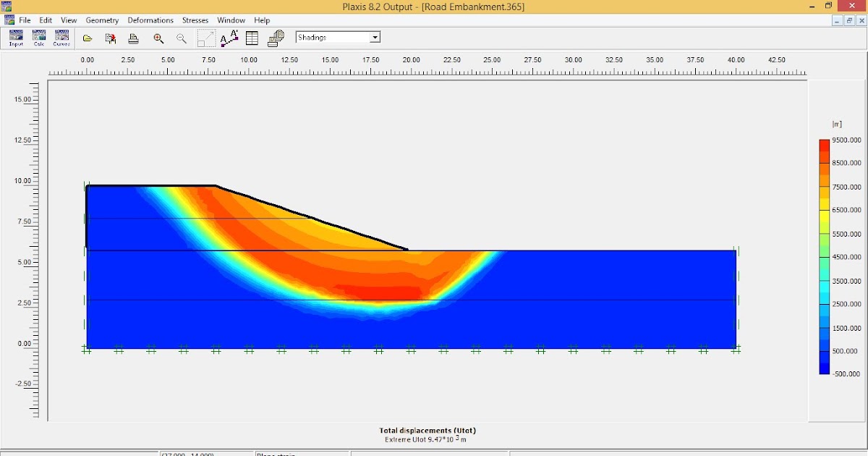Image resolution: width=868 pixels, height=456 pixels.
Task: Activate the cross-section A-A' tool
Action: 229,37
